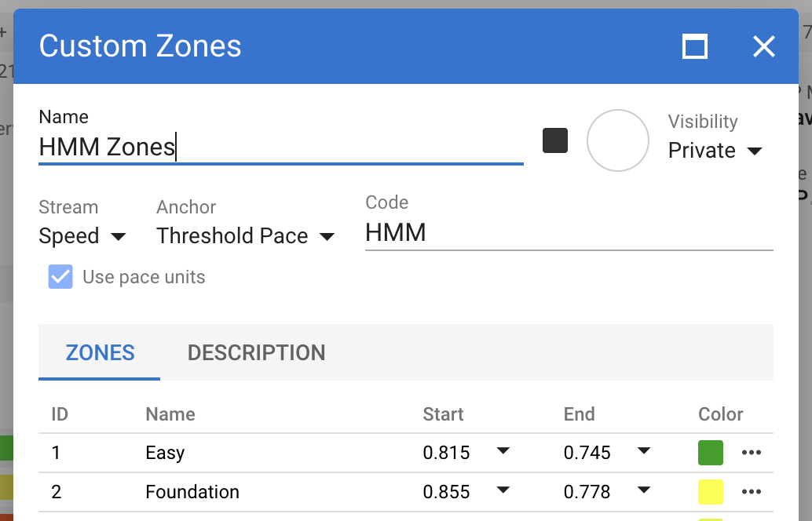812x521 pixels.
Task: Maximize the Custom Zones dialog
Action: [x=695, y=46]
